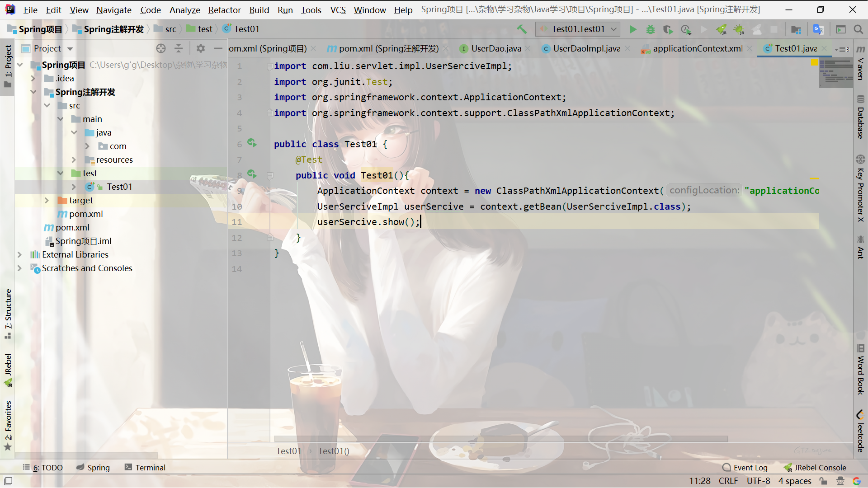Open Project panel settings gear
The width and height of the screenshot is (868, 488).
[201, 48]
